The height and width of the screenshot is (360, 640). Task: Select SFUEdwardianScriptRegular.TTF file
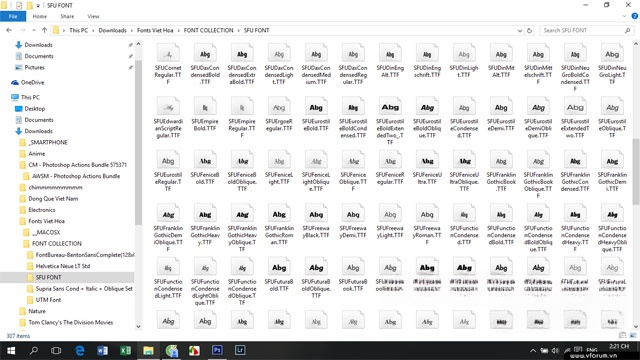168,119
